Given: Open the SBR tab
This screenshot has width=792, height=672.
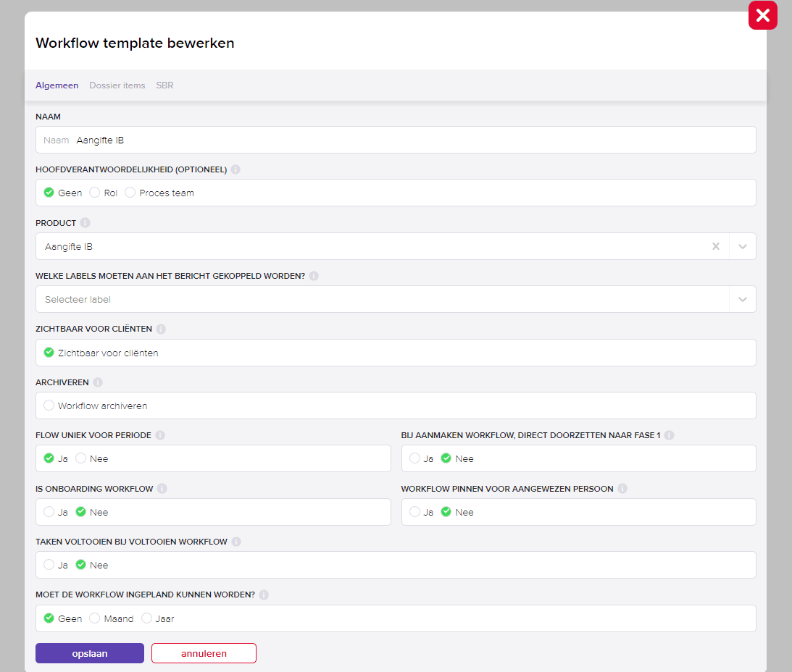Looking at the screenshot, I should (x=164, y=85).
